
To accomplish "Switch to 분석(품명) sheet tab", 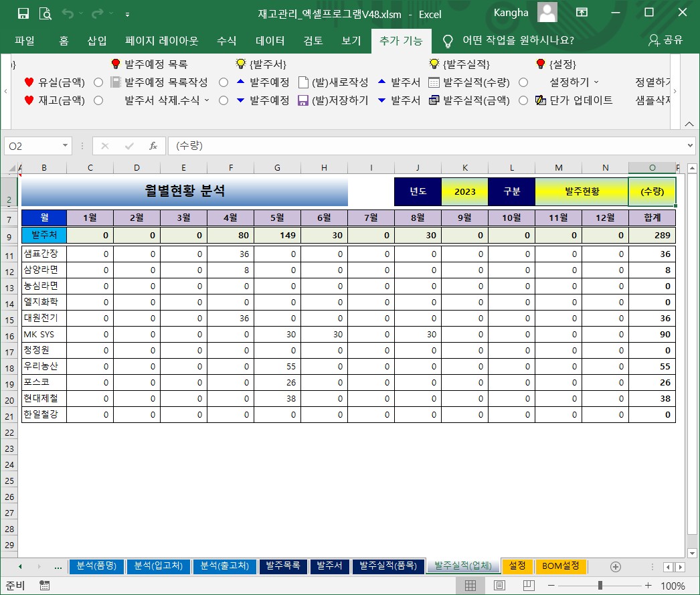I will 96,566.
